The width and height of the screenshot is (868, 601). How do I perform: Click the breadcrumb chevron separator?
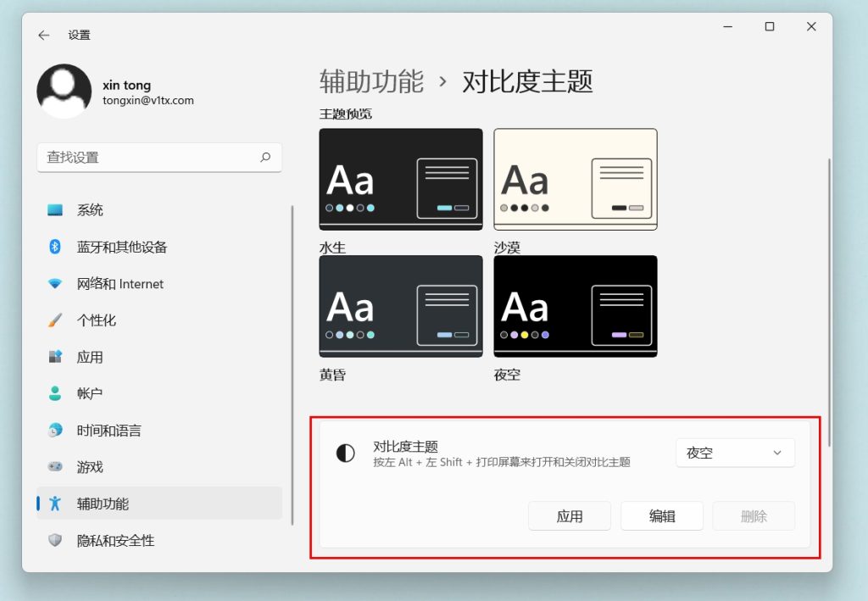point(442,82)
